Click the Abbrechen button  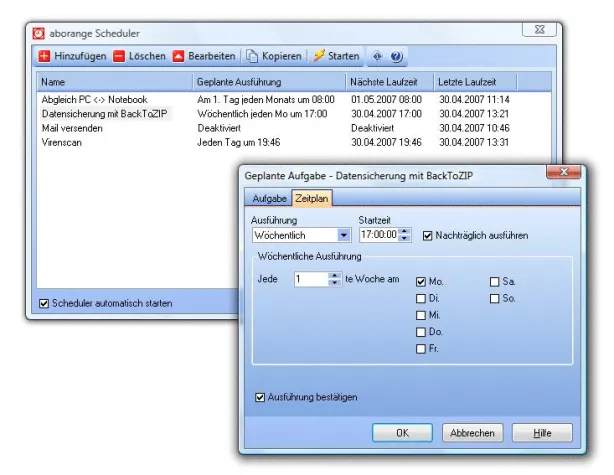(x=471, y=433)
